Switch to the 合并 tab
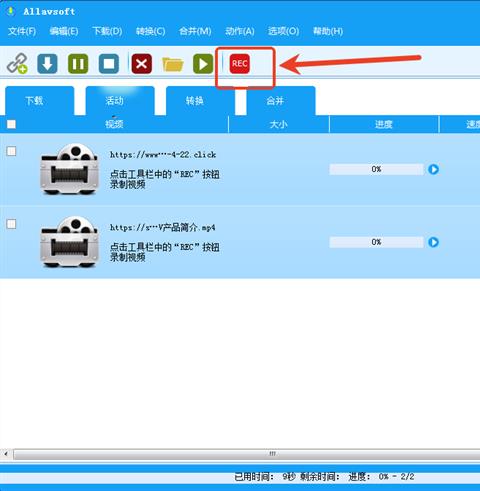Viewport: 480px width, 491px height. point(281,101)
